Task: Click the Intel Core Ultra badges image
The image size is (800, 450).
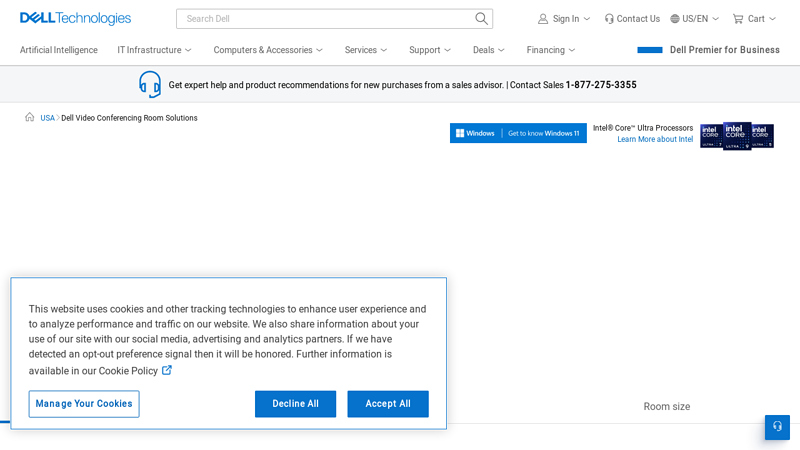Action: pyautogui.click(x=737, y=136)
